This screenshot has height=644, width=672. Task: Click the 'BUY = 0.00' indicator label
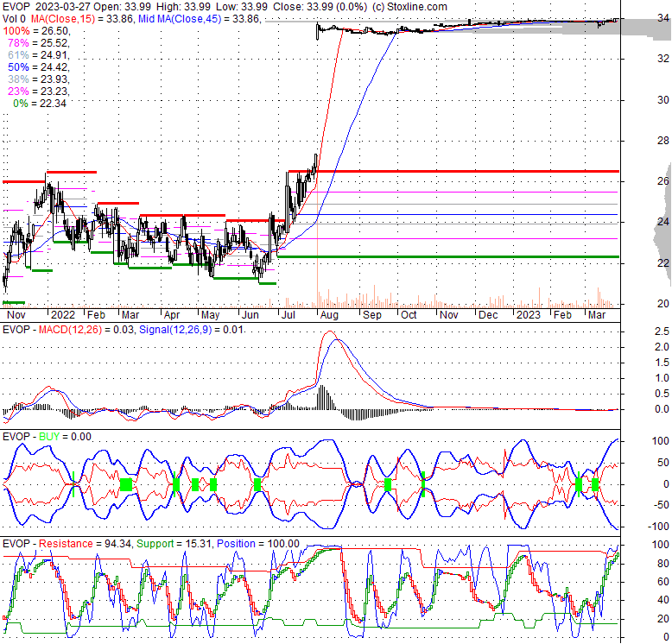coord(65,436)
